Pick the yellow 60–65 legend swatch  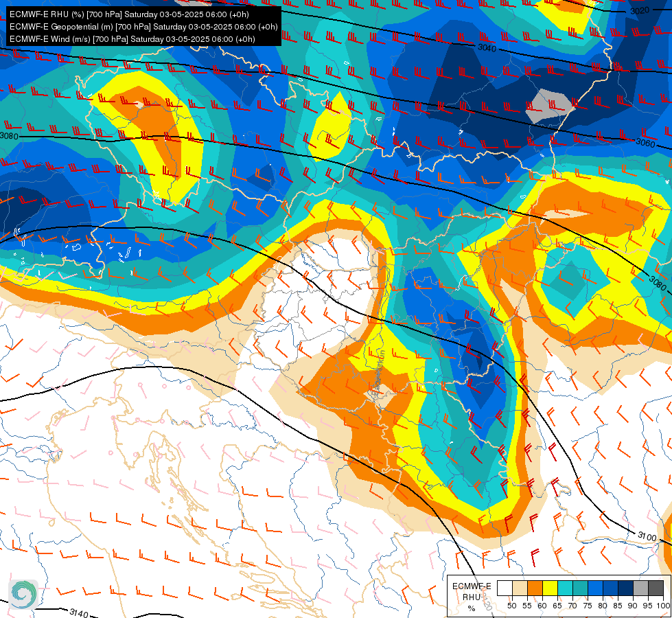pos(550,588)
